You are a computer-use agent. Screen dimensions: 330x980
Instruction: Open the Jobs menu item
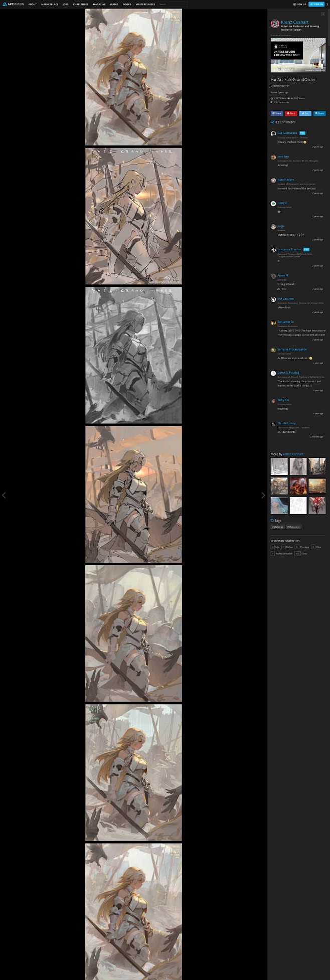66,4
